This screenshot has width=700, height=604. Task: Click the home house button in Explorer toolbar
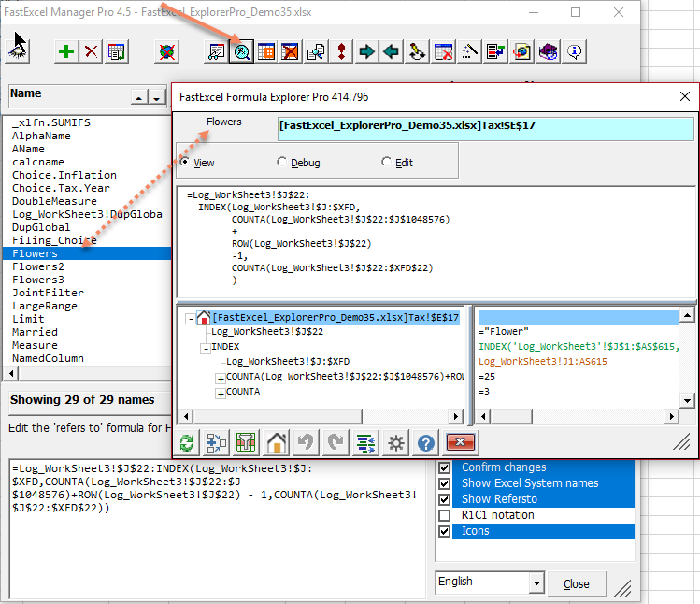click(x=277, y=443)
